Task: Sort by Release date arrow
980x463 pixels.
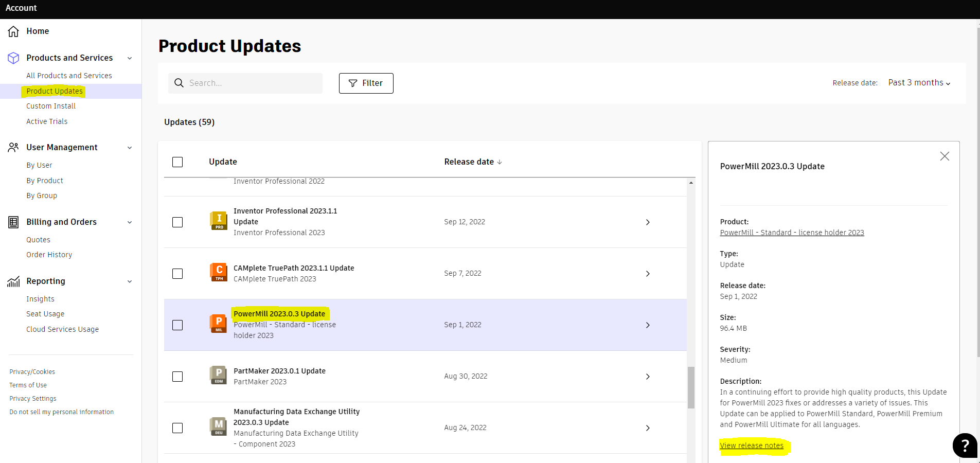Action: click(x=500, y=162)
